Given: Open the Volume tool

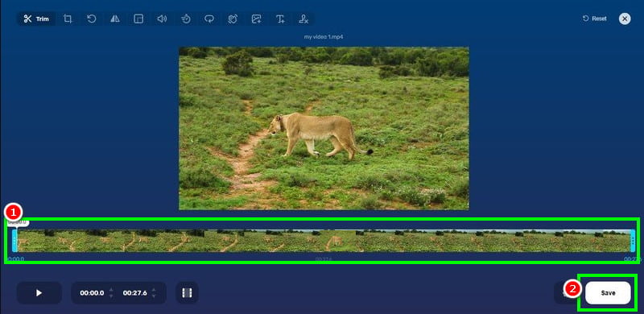Looking at the screenshot, I should [x=163, y=19].
